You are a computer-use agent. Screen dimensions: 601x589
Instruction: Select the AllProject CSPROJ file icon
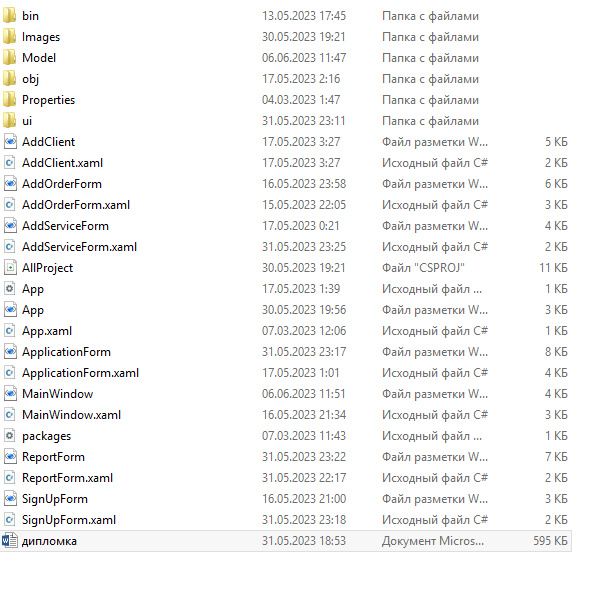[10, 268]
